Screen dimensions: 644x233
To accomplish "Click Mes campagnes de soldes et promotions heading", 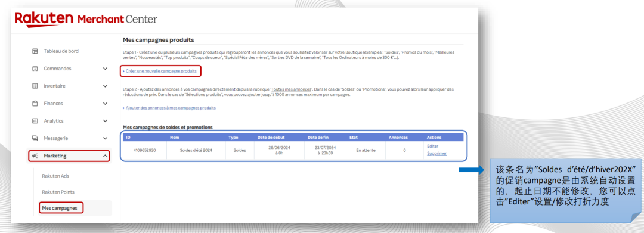I will (168, 128).
